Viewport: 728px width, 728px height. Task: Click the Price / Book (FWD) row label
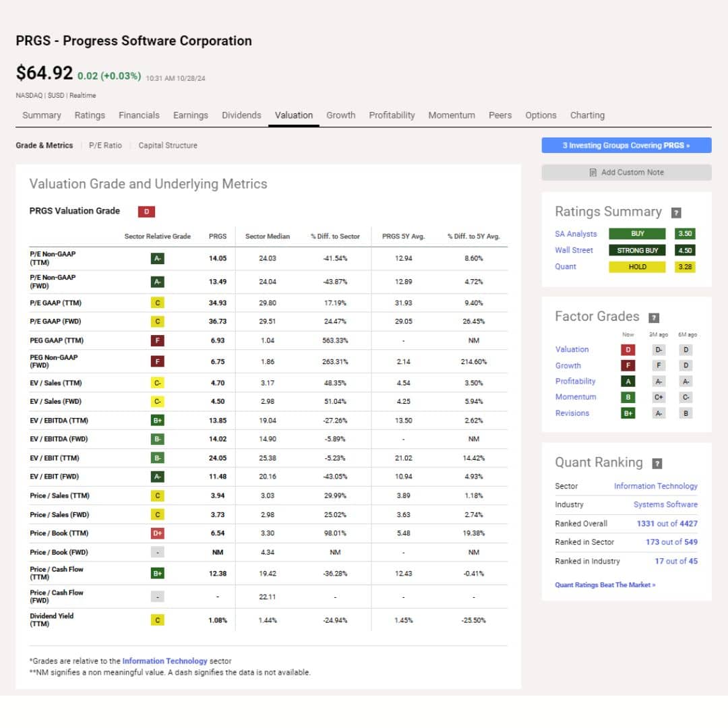pos(59,553)
